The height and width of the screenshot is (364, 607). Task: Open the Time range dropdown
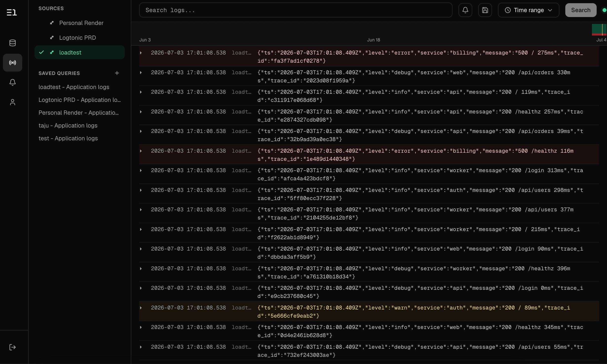click(529, 10)
